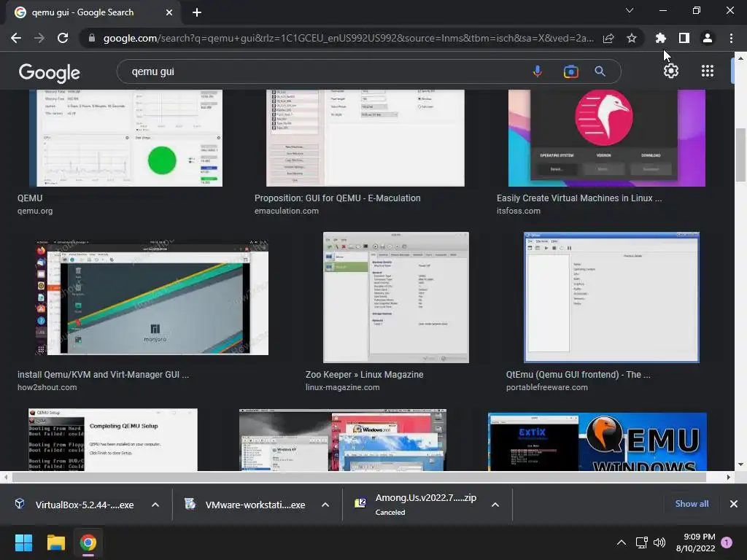Open the itsfoss Quickgui image result
The image size is (747, 560).
tap(607, 138)
